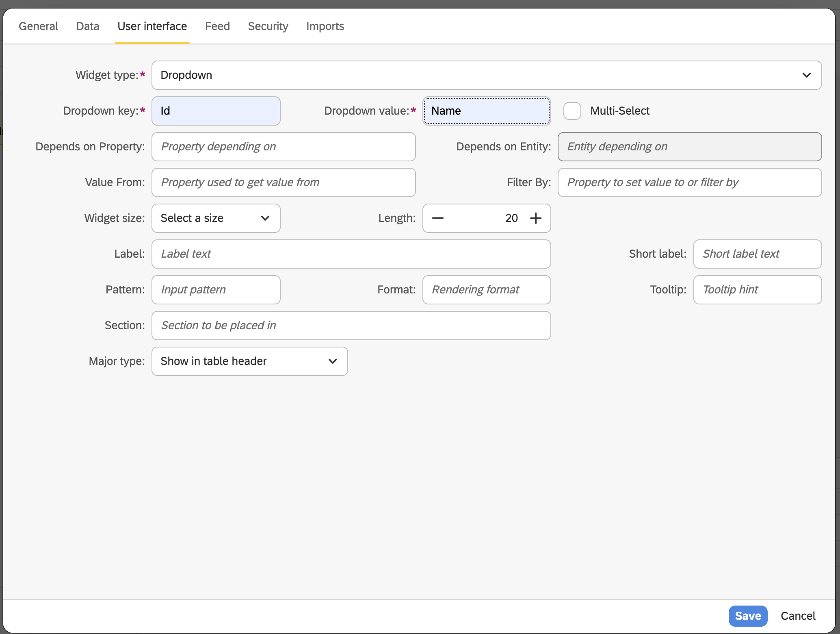Open the Security tab

pyautogui.click(x=268, y=26)
